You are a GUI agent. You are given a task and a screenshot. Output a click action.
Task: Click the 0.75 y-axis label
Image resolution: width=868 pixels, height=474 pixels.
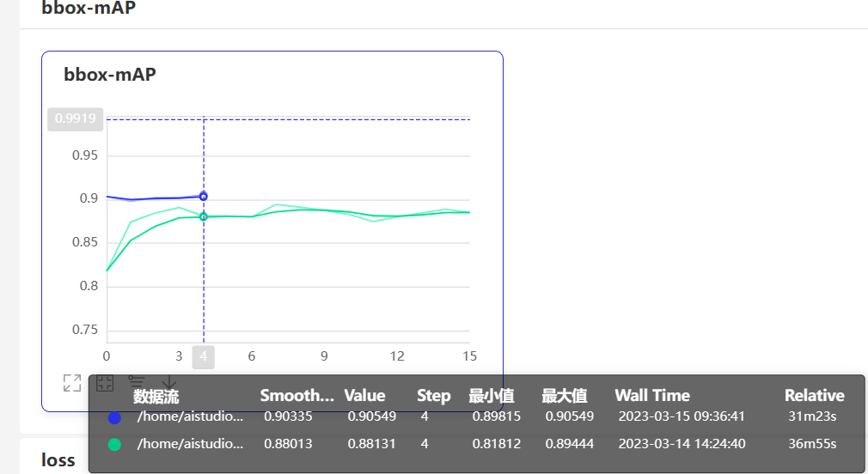pyautogui.click(x=85, y=330)
